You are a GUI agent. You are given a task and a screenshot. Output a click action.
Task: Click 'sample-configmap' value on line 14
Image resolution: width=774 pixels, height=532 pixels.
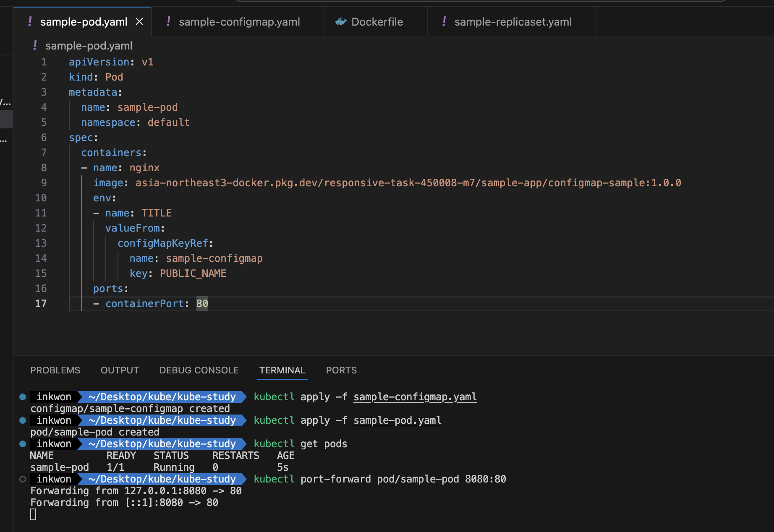pyautogui.click(x=214, y=258)
